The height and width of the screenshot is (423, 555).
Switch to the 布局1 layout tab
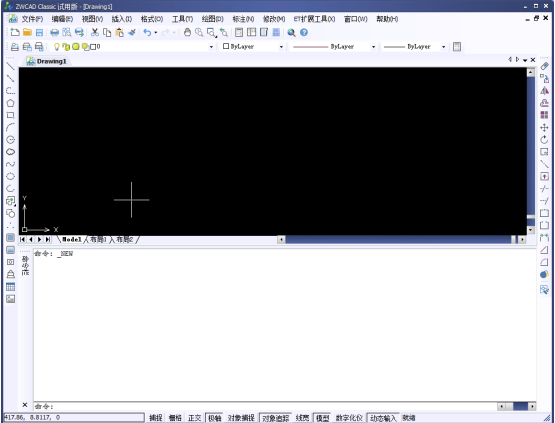(x=98, y=240)
